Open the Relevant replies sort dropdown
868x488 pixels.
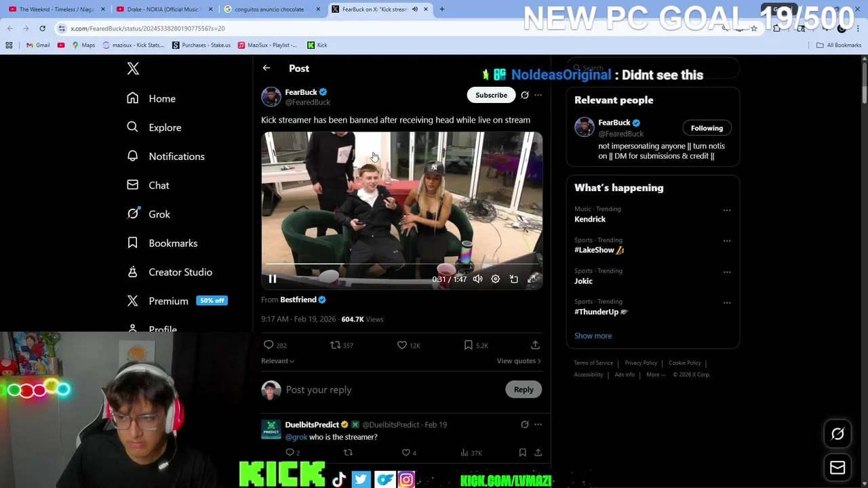[277, 361]
